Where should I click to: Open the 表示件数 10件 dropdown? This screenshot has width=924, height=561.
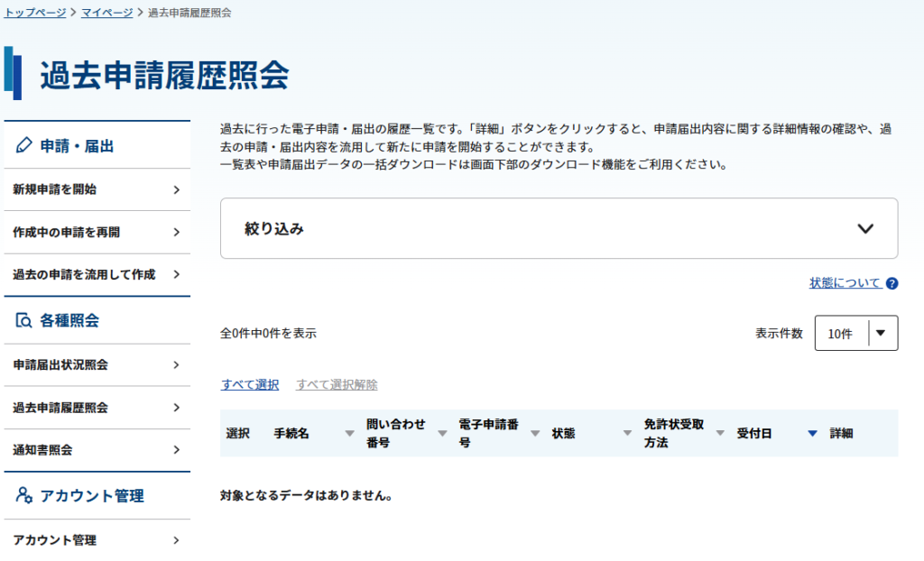855,333
